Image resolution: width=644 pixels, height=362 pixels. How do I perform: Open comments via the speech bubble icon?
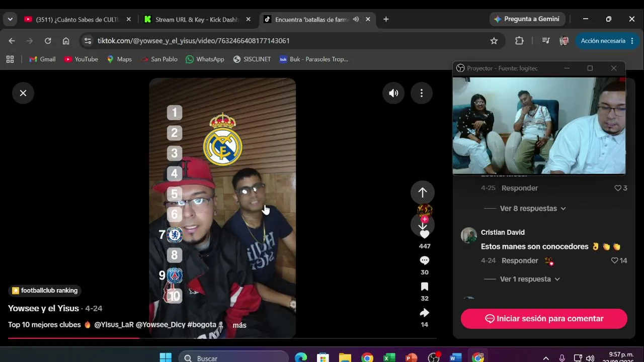click(x=425, y=260)
